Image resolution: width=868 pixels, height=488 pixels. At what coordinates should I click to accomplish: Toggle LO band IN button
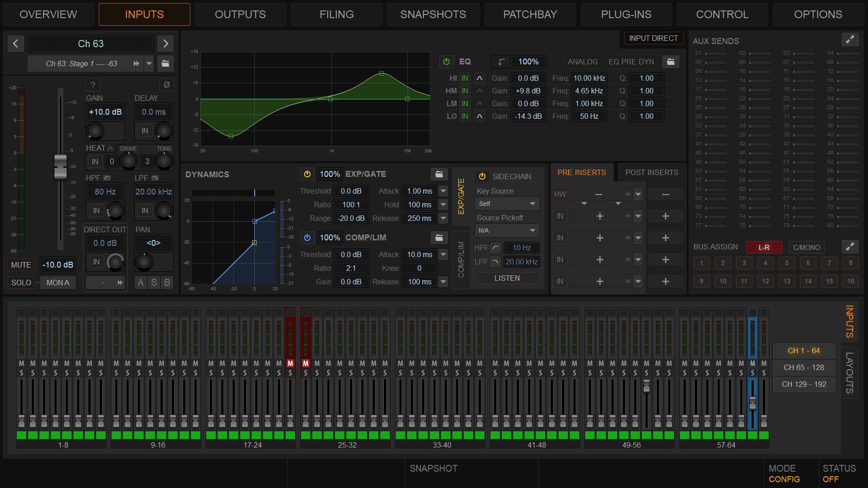(x=465, y=117)
